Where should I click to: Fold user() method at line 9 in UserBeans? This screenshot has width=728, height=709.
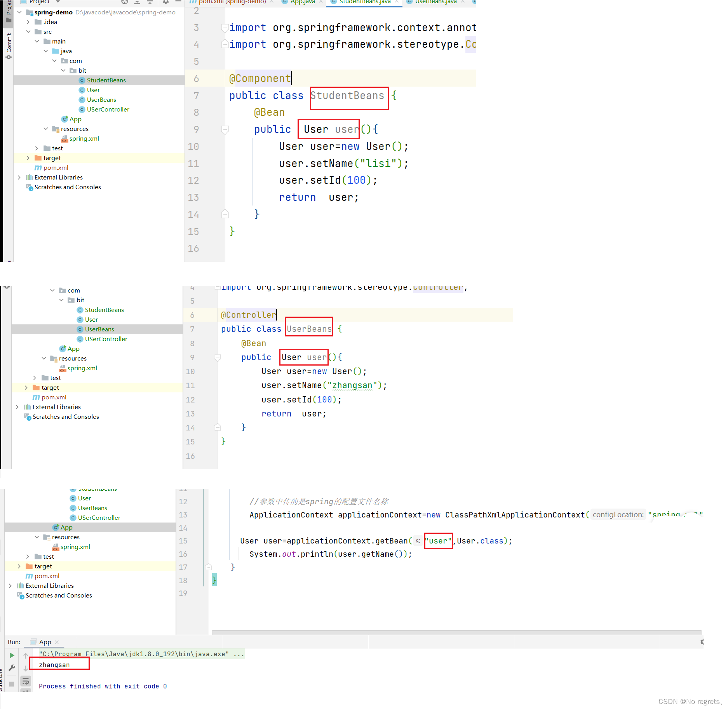tap(218, 357)
